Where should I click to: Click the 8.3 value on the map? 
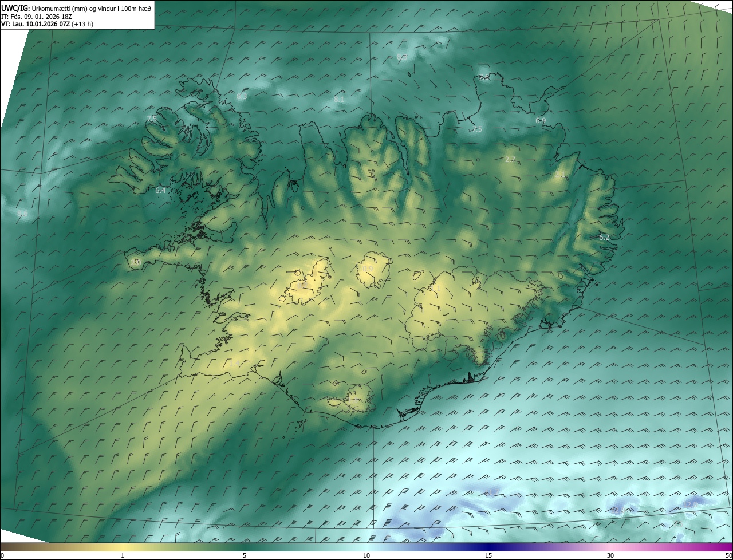242,97
